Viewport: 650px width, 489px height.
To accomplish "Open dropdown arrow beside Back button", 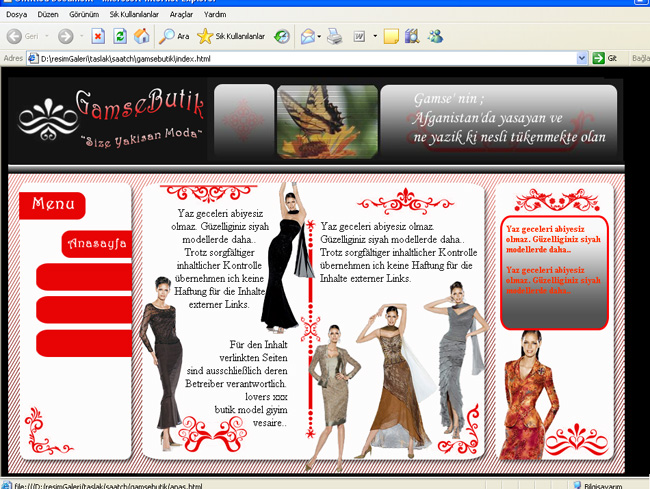I will tap(47, 36).
